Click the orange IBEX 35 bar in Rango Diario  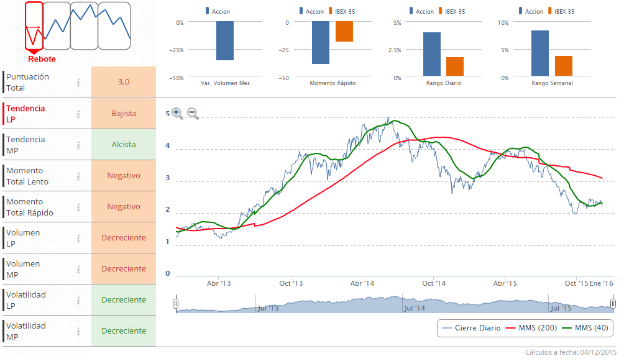[455, 66]
